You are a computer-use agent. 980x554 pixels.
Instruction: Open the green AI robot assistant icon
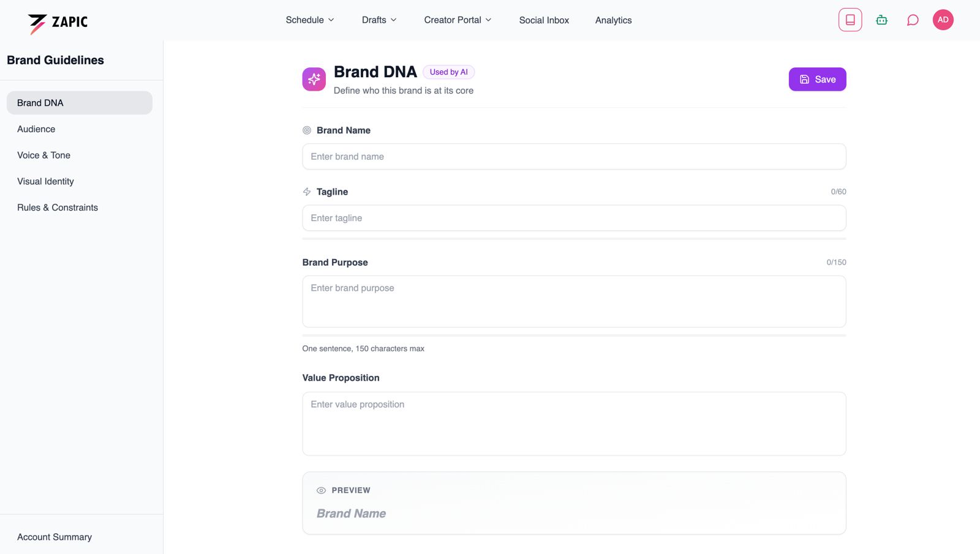881,19
